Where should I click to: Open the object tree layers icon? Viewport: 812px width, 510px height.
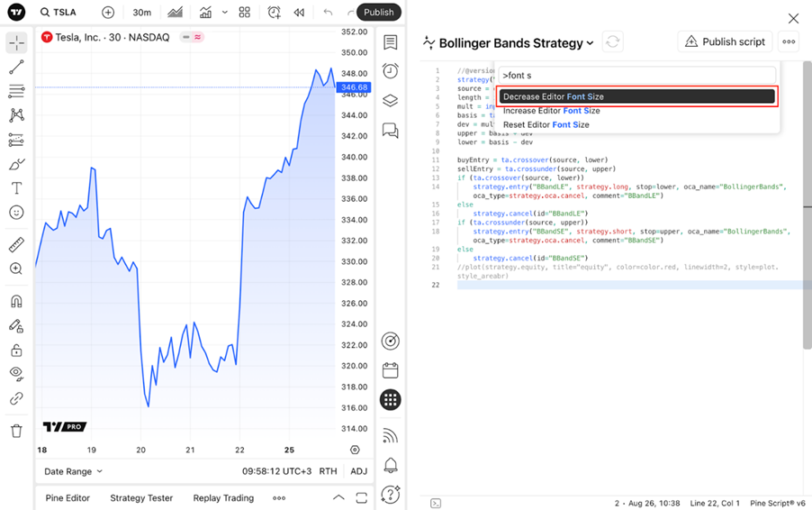(391, 101)
